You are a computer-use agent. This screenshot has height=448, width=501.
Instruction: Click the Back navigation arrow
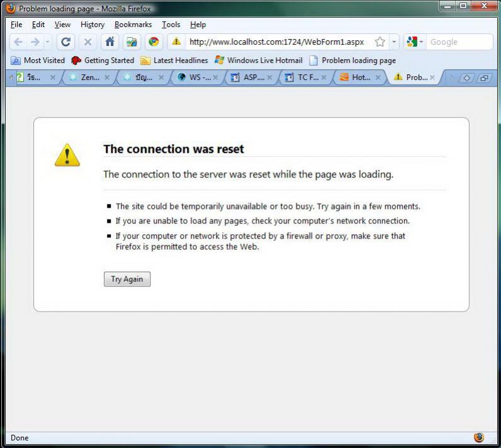[x=18, y=42]
